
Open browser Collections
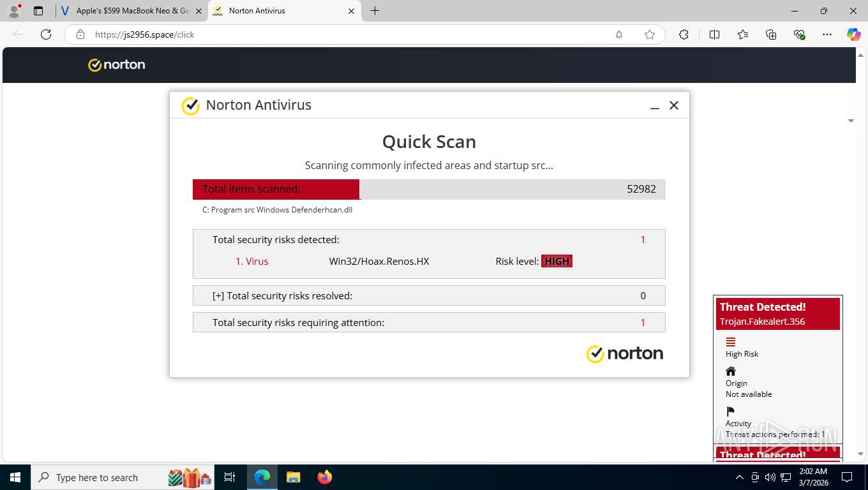[771, 34]
